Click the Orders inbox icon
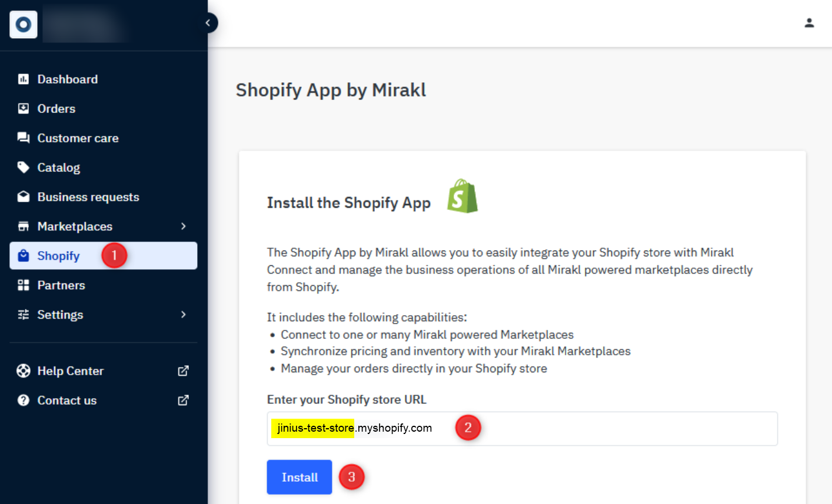The image size is (832, 504). pyautogui.click(x=24, y=108)
